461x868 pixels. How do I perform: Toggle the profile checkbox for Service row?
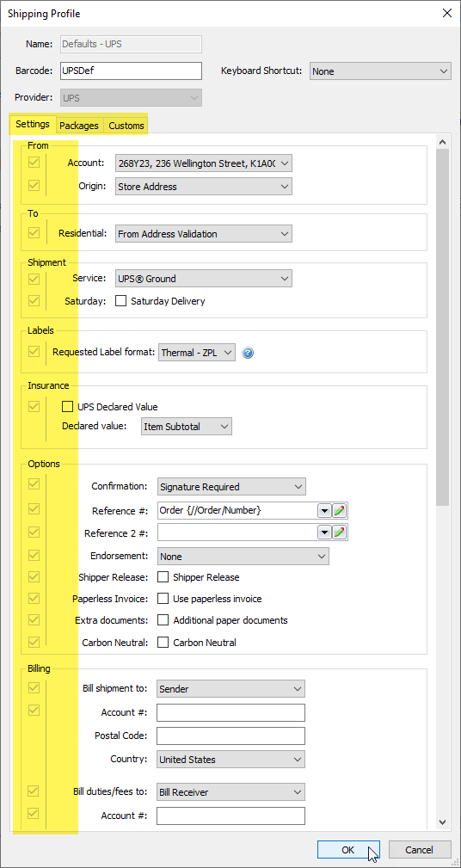pos(34,279)
